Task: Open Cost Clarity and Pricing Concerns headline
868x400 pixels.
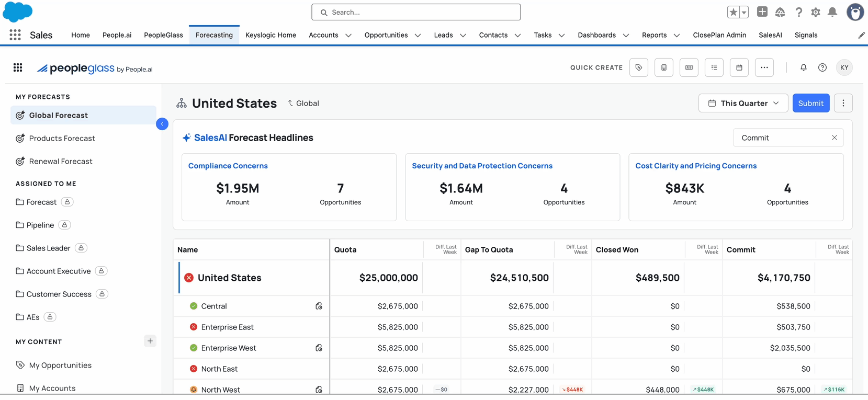Action: tap(696, 166)
